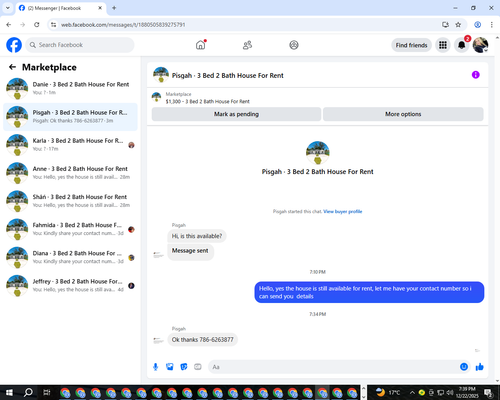Send a thumbs up like

coord(480,367)
